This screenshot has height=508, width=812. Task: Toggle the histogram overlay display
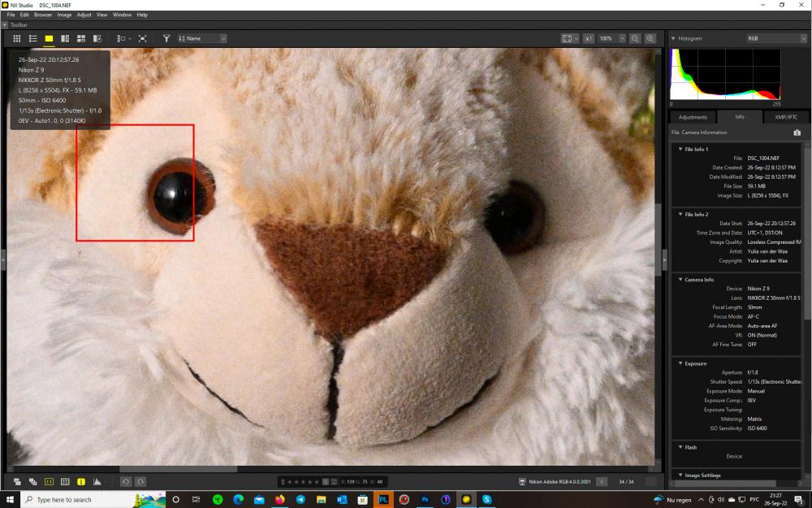(x=97, y=481)
